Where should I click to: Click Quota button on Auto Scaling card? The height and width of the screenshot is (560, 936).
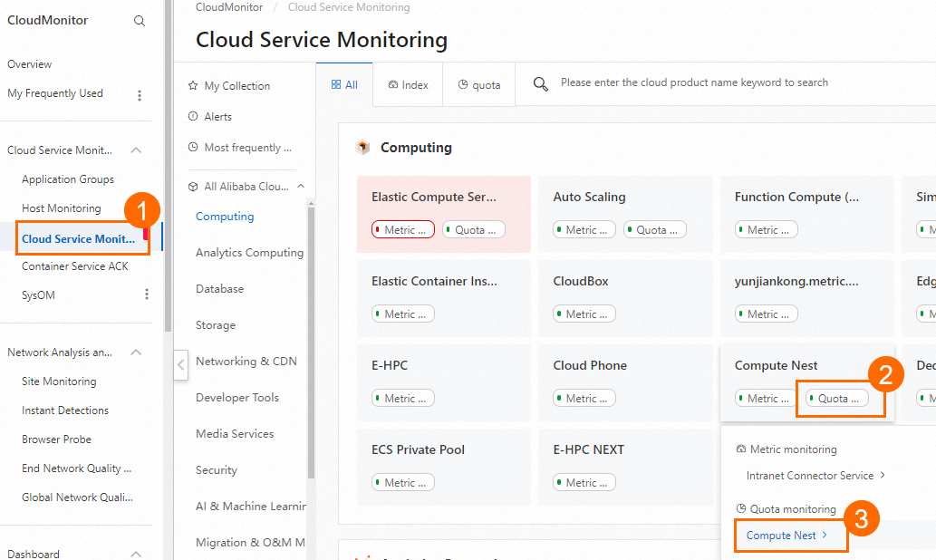(655, 230)
